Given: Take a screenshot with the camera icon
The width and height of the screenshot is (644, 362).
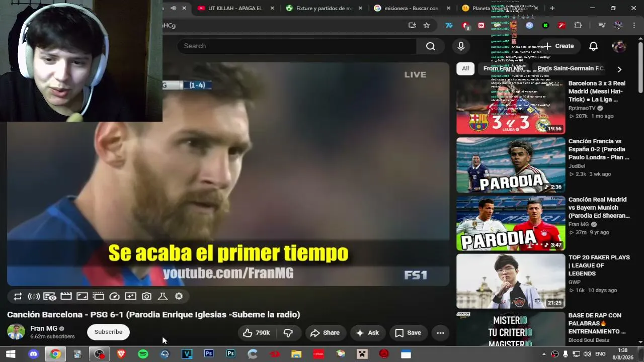Looking at the screenshot, I should click(x=146, y=297).
